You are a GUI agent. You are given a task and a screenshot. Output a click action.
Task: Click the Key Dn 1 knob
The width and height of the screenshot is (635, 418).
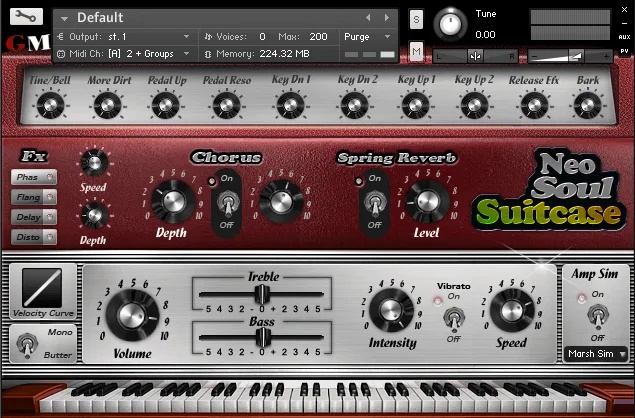click(x=291, y=105)
